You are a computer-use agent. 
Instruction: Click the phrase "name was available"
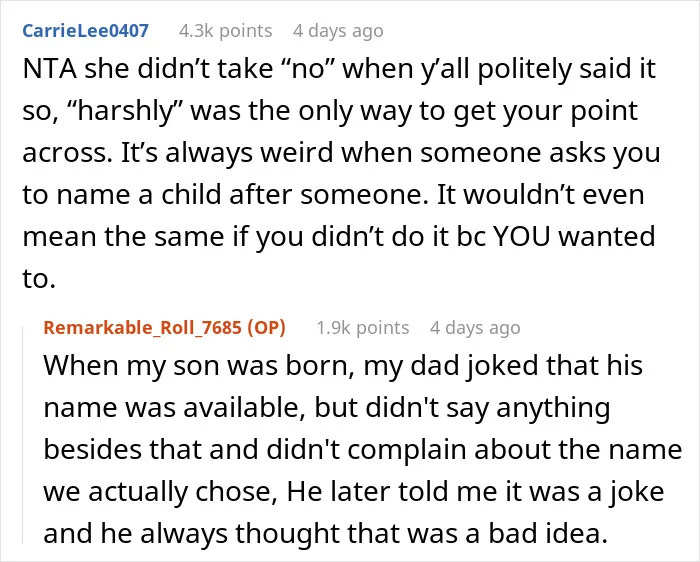(x=174, y=408)
